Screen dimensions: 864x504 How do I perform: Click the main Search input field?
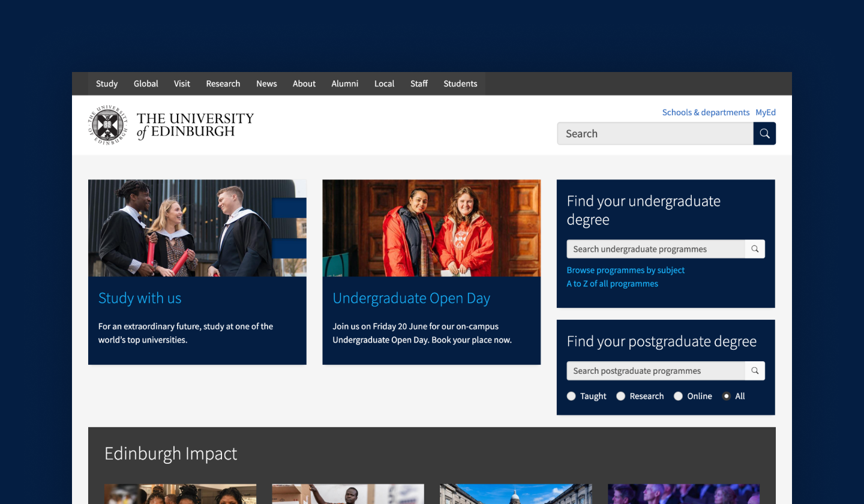click(654, 133)
